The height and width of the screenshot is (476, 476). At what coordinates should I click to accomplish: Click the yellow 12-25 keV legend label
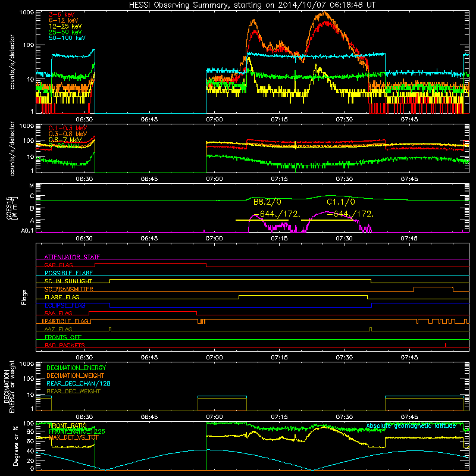(x=65, y=26)
